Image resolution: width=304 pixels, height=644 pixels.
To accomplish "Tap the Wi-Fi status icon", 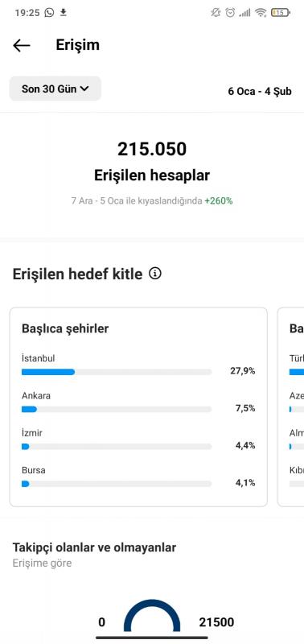I will pos(261,13).
